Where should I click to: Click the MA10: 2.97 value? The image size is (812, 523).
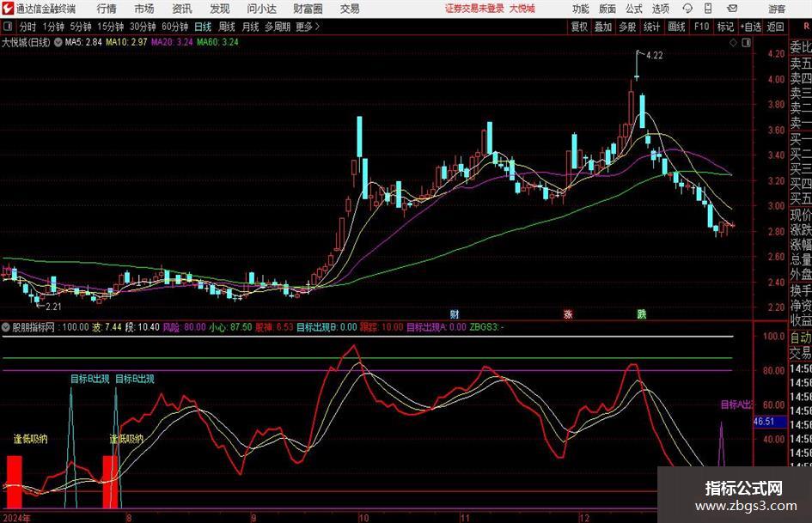click(x=126, y=42)
